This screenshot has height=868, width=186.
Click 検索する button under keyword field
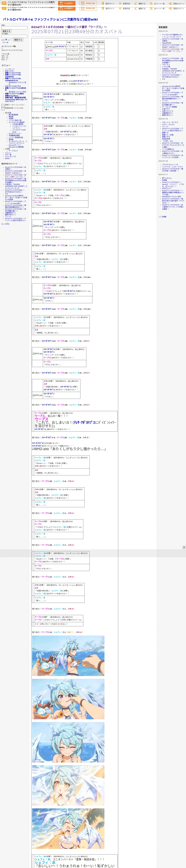pos(6,31)
